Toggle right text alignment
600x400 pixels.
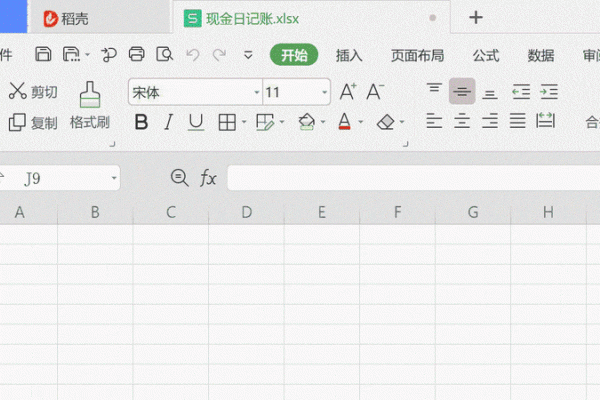(x=490, y=121)
